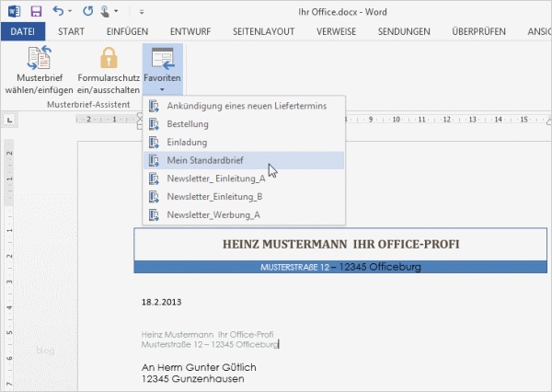Click recipient line An Herrn Gunter Gütlich

tap(199, 367)
